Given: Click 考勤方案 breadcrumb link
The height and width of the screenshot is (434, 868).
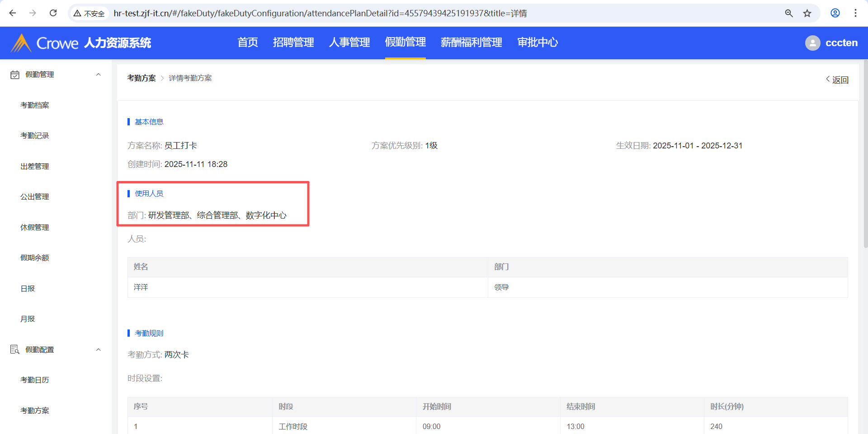Looking at the screenshot, I should click(x=141, y=78).
